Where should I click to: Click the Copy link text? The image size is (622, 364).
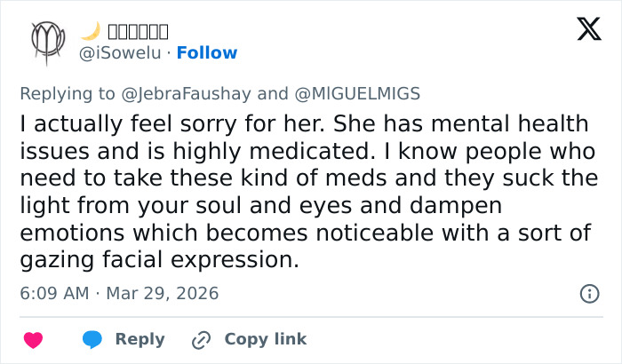tap(265, 339)
